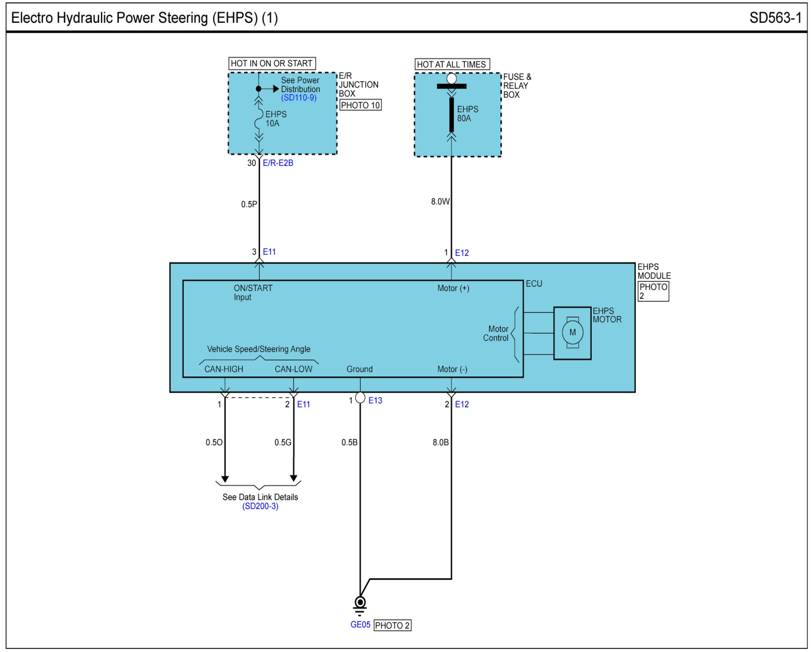Click the CAN-HIGH output arrow tip

[x=225, y=479]
